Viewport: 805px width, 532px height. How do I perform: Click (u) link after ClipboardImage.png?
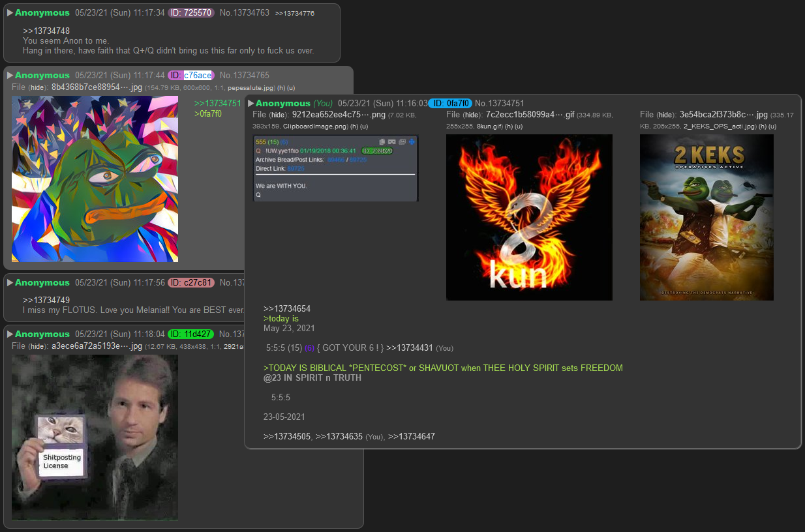pos(365,126)
